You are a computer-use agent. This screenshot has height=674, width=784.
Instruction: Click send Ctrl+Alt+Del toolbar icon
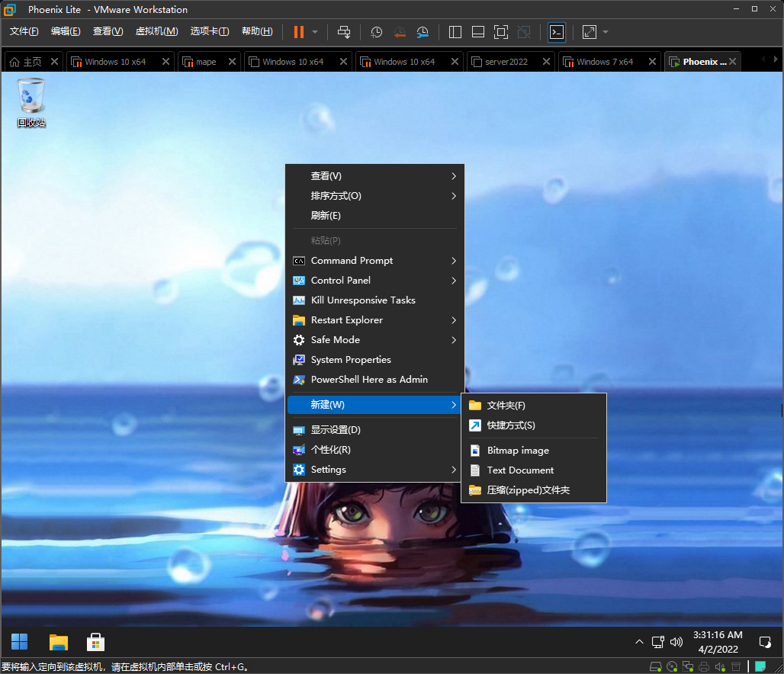click(344, 32)
